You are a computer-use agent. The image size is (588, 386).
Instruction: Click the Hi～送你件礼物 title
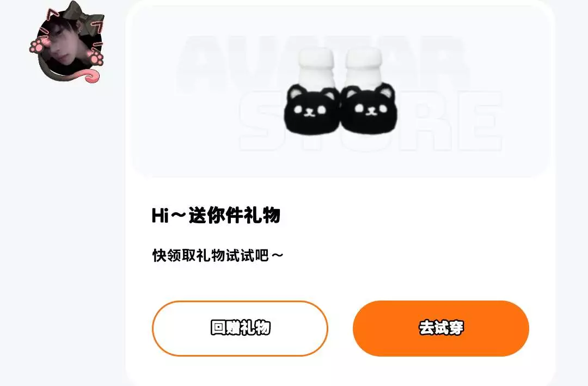(216, 215)
